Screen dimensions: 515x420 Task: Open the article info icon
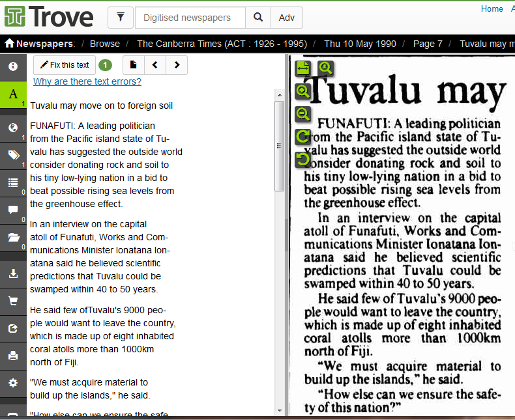pyautogui.click(x=13, y=66)
